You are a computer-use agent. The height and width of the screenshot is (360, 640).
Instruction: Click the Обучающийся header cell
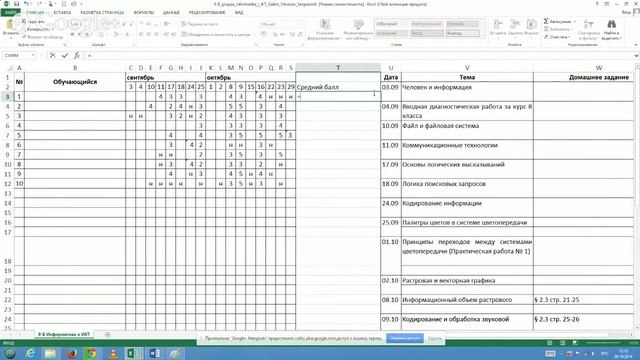75,82
